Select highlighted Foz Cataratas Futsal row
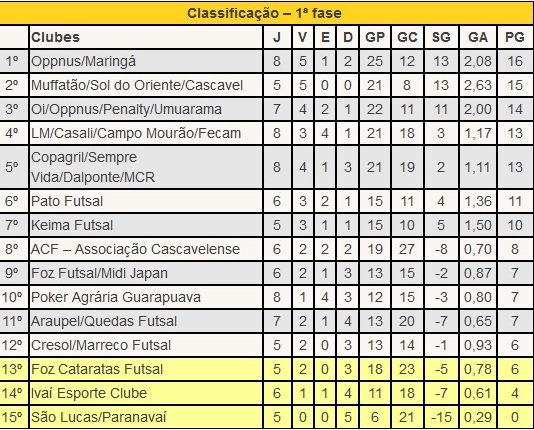The image size is (534, 430). 266,369
